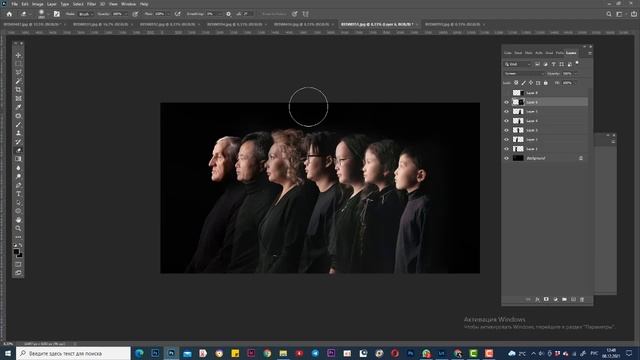The width and height of the screenshot is (640, 360).
Task: Select the Blur tool
Action: click(18, 168)
